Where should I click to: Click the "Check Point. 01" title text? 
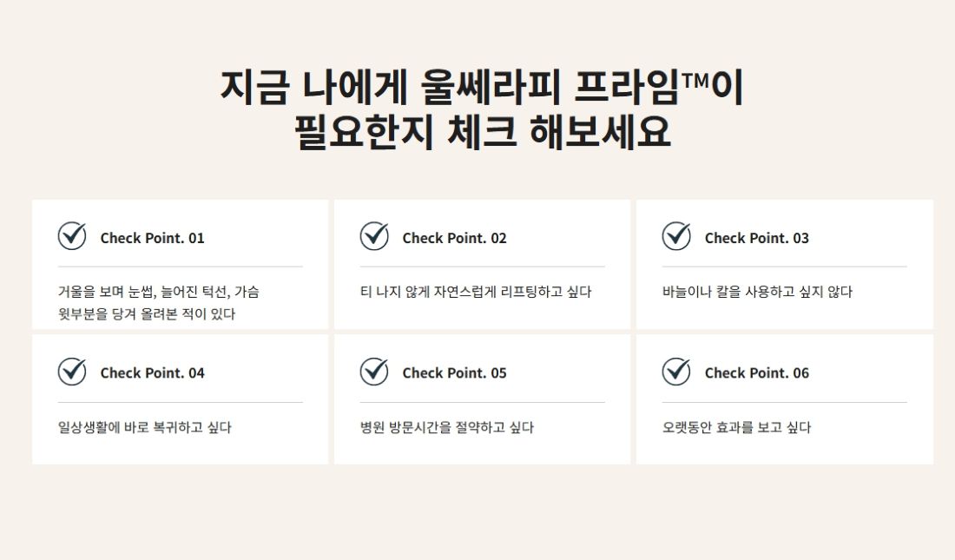tap(152, 238)
